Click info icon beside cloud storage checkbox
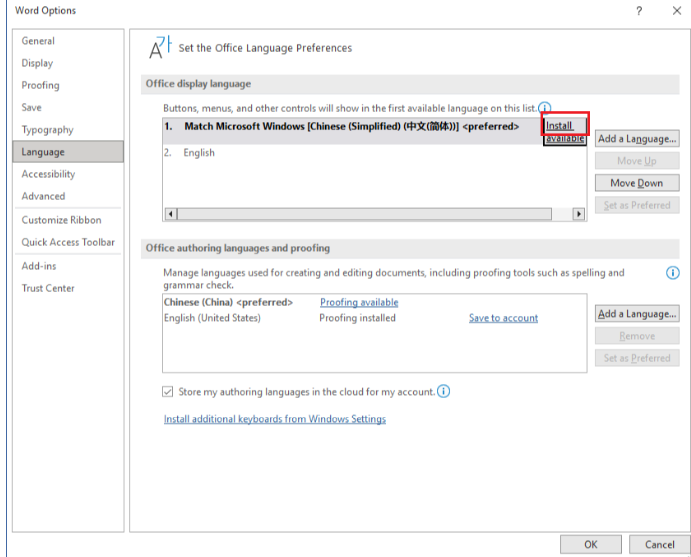The image size is (691, 557). pyautogui.click(x=444, y=391)
